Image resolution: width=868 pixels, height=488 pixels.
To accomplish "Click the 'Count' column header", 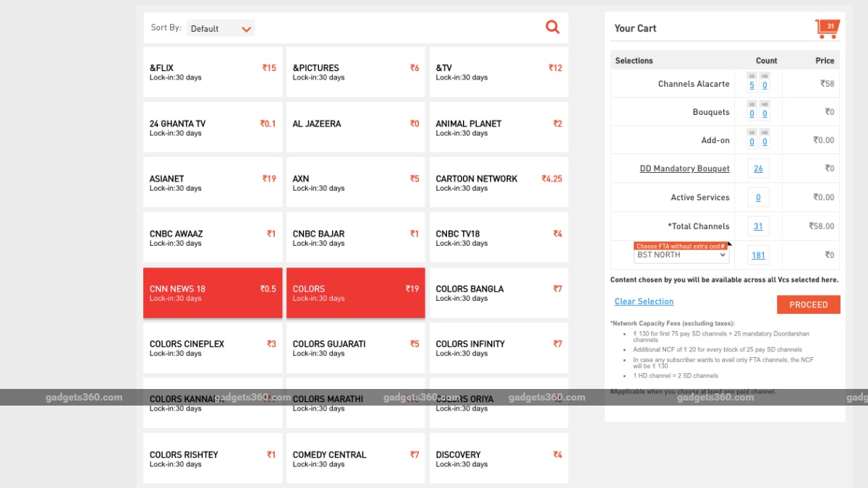I will [x=767, y=61].
